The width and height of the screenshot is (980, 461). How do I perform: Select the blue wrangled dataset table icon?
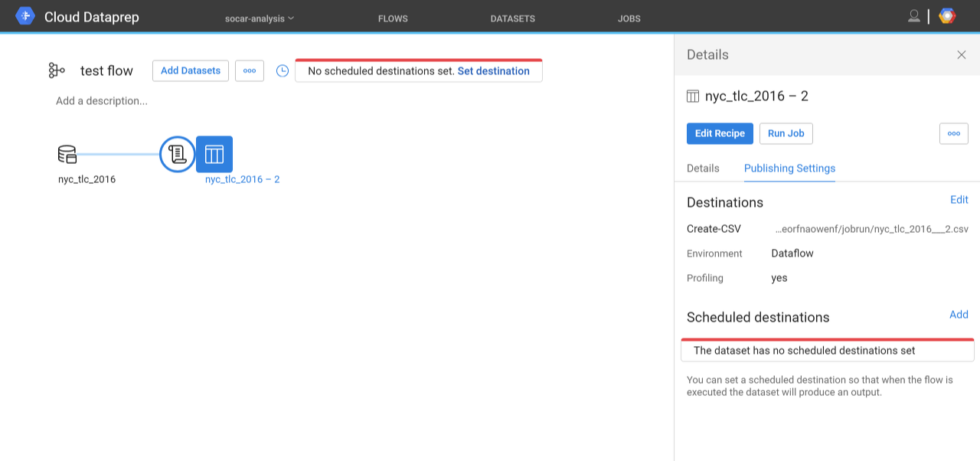tap(214, 154)
